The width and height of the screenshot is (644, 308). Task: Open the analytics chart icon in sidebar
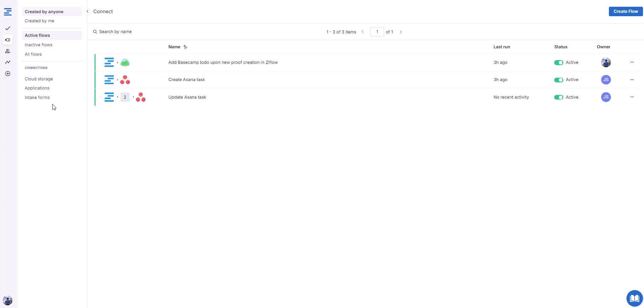pos(8,62)
